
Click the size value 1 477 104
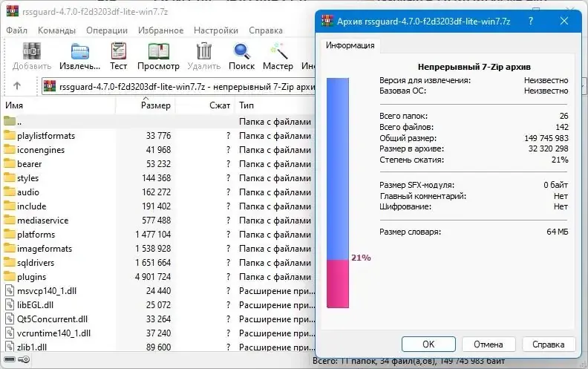(x=153, y=235)
